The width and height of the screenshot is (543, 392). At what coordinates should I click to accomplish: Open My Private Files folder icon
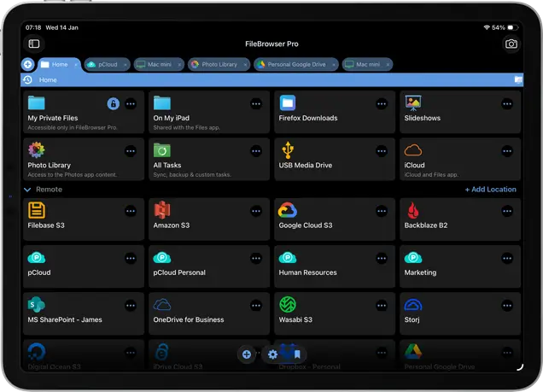(37, 102)
